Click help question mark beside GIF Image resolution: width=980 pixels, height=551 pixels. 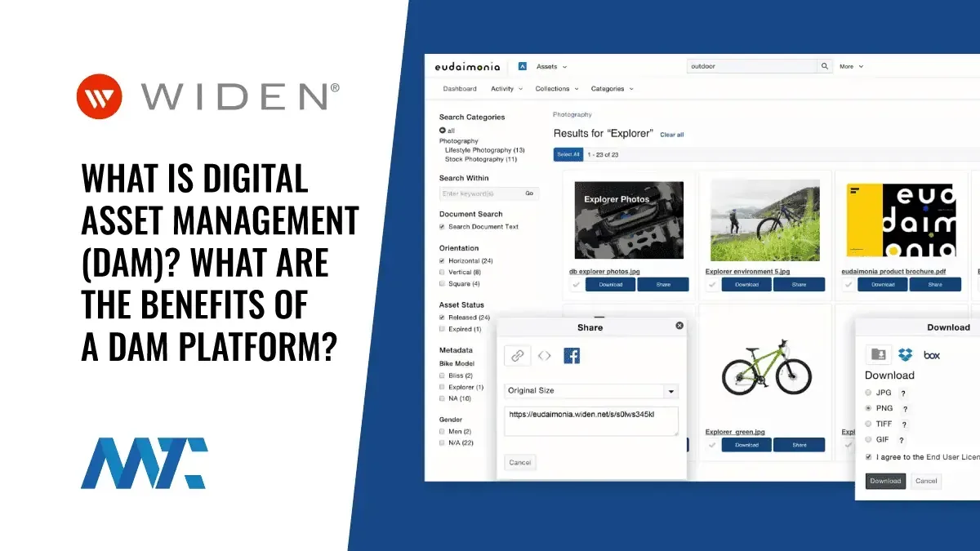pos(903,440)
